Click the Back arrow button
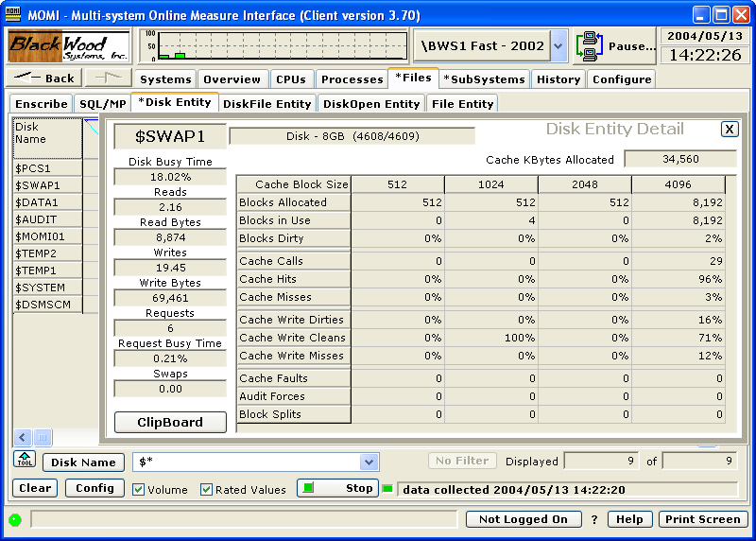The image size is (756, 541). pos(44,79)
